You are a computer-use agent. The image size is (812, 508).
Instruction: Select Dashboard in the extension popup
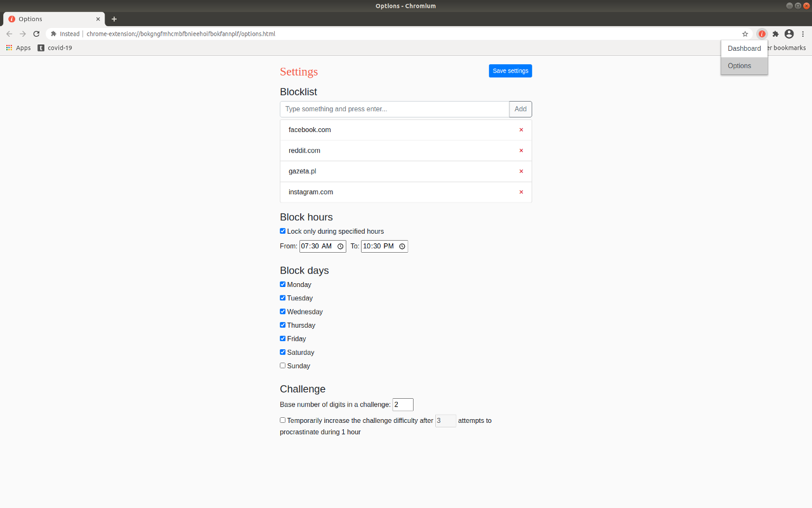click(744, 49)
